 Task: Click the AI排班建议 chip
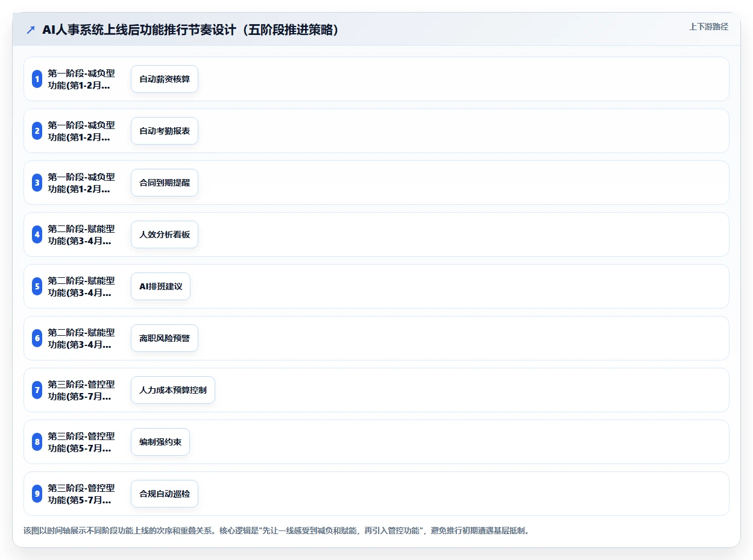[x=160, y=286]
